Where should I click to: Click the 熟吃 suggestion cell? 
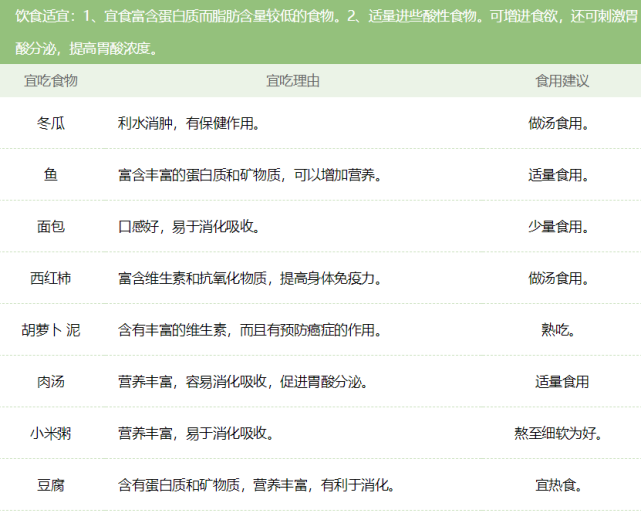pos(558,330)
